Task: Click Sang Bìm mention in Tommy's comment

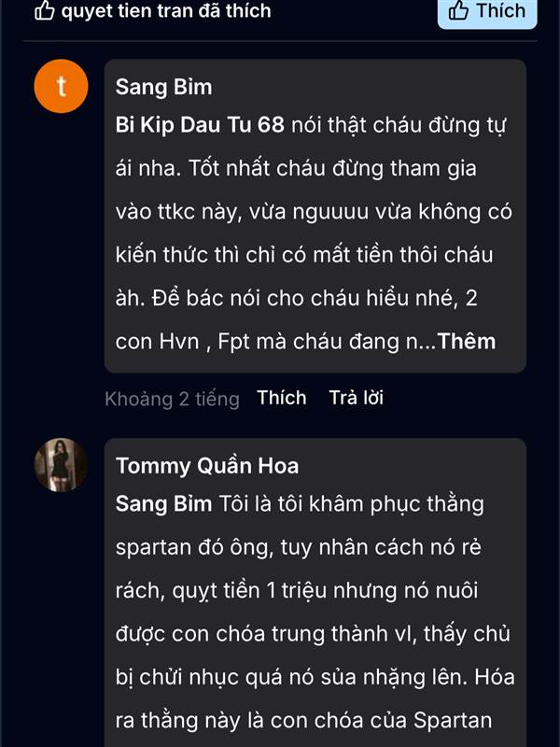Action: click(x=162, y=504)
